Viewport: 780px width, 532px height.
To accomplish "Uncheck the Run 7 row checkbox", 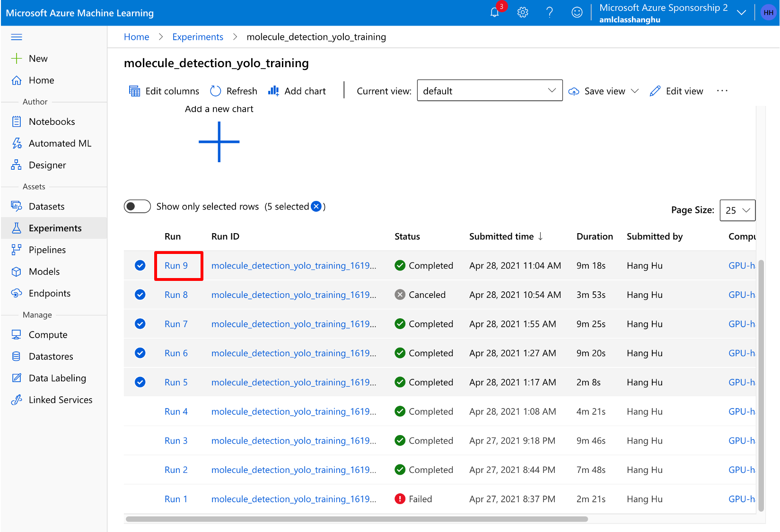I will 140,324.
